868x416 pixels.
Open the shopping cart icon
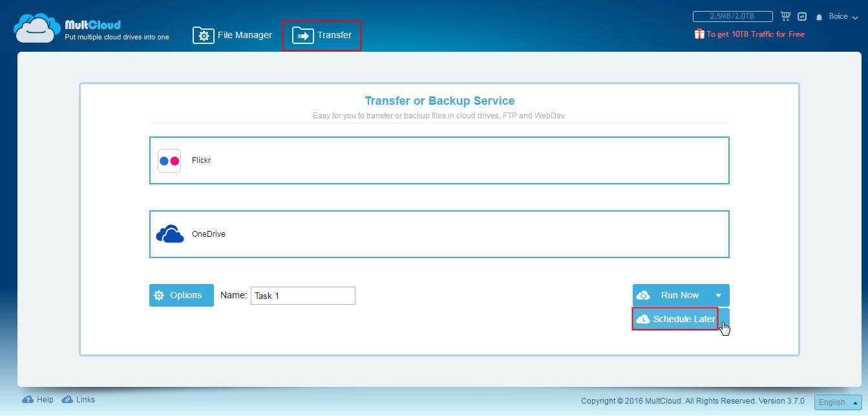pos(786,16)
